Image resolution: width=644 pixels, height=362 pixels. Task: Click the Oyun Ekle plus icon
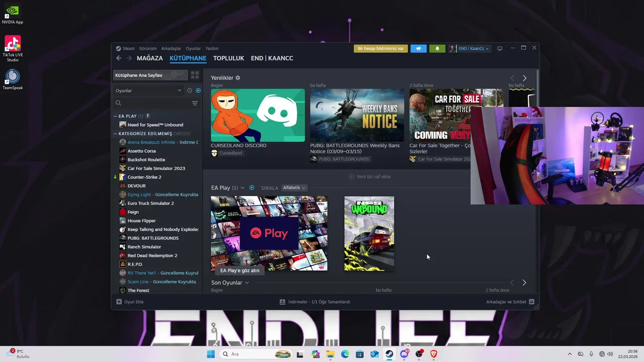(119, 302)
